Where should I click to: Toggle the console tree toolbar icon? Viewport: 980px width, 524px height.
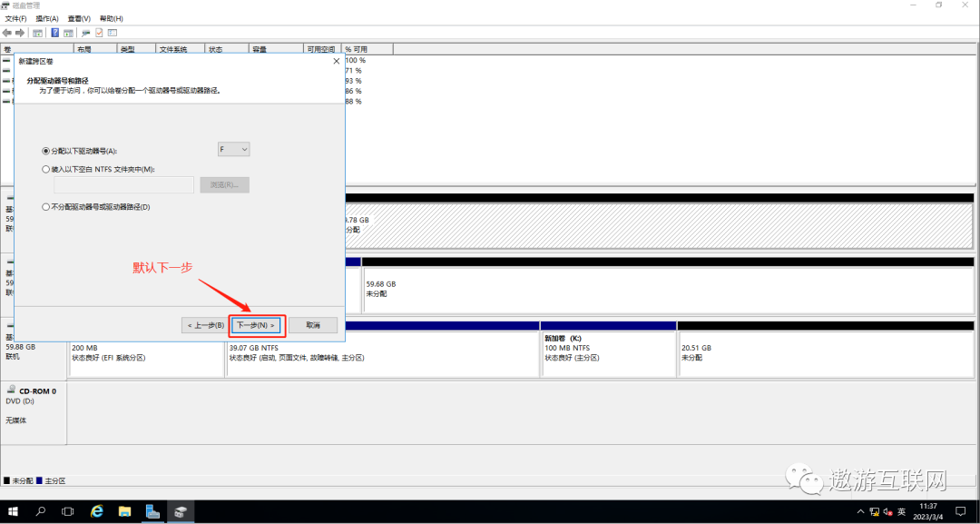click(x=37, y=33)
